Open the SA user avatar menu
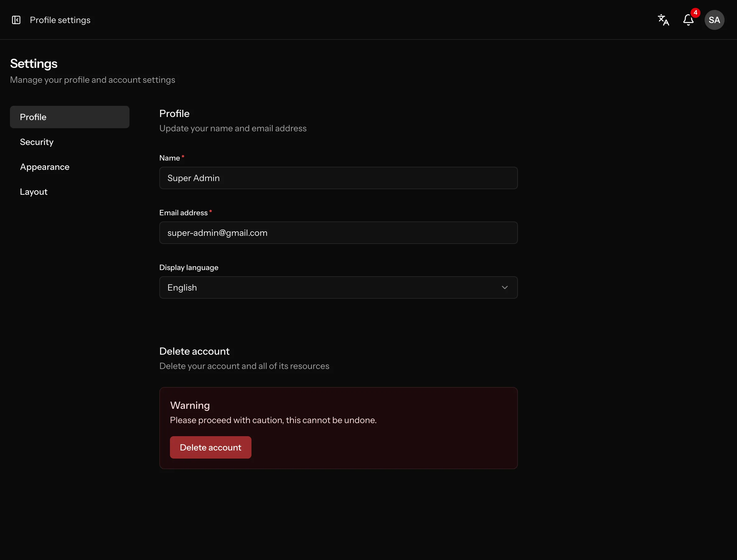Image resolution: width=737 pixels, height=560 pixels. pyautogui.click(x=714, y=20)
